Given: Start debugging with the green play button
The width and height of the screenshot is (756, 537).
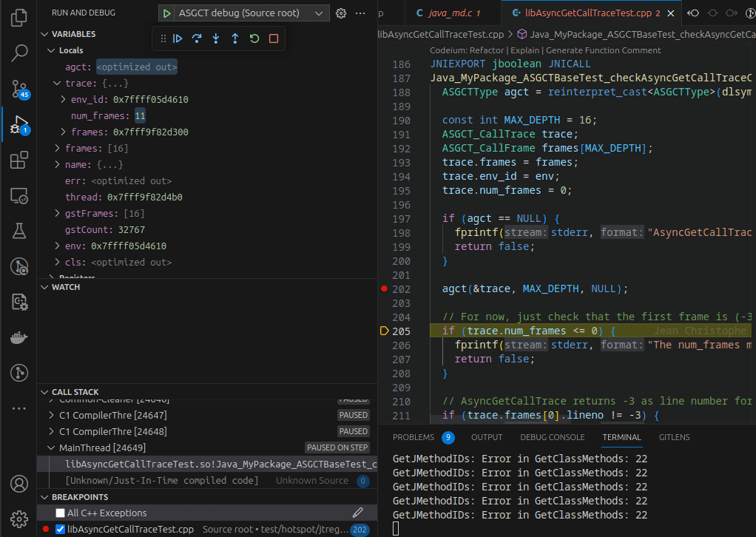Looking at the screenshot, I should [x=166, y=13].
